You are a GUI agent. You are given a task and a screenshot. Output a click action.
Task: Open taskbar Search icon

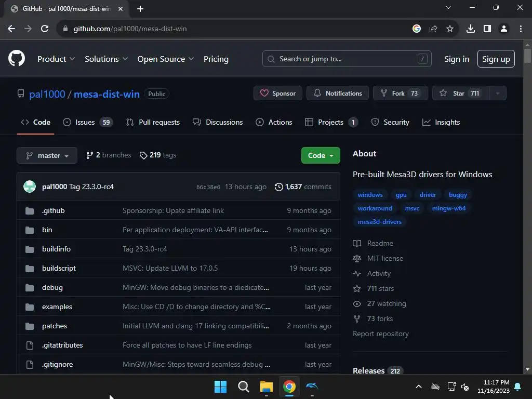click(x=243, y=387)
